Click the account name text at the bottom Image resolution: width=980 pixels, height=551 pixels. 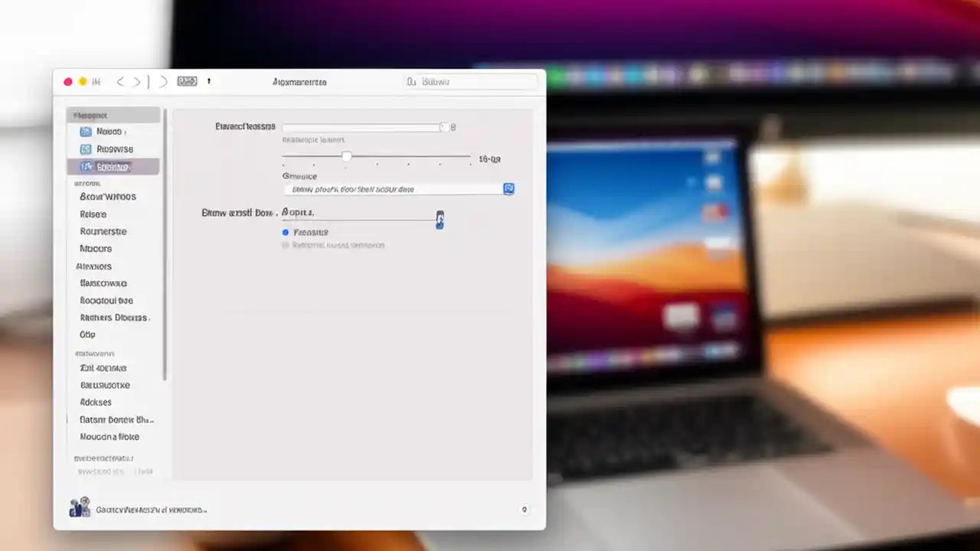point(150,508)
